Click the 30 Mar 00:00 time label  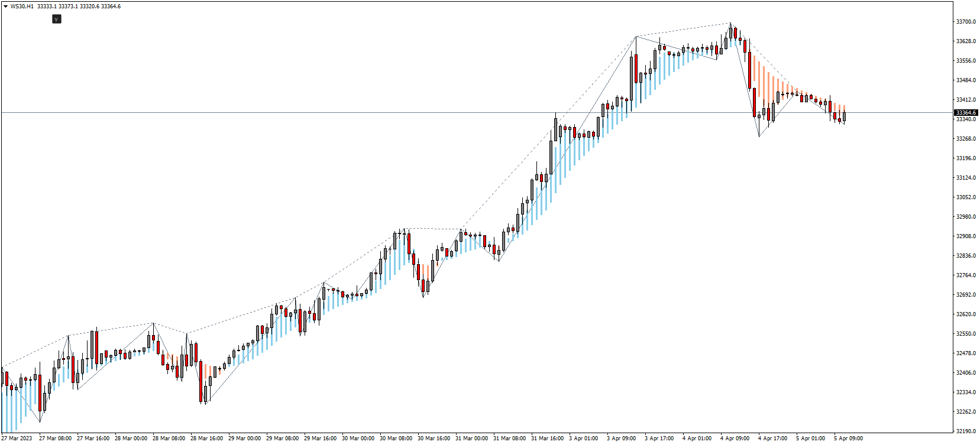click(x=358, y=438)
